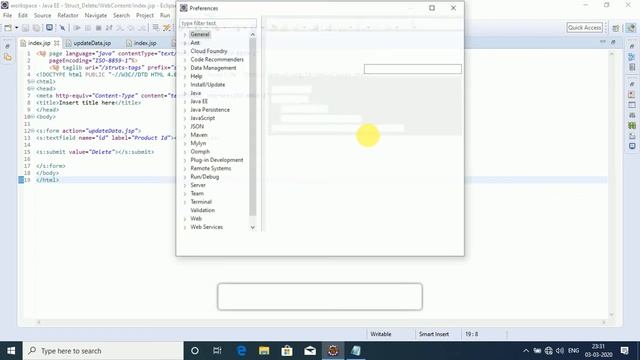Click the Suspend debug icon
This screenshot has height=360, width=640.
tap(87, 28)
